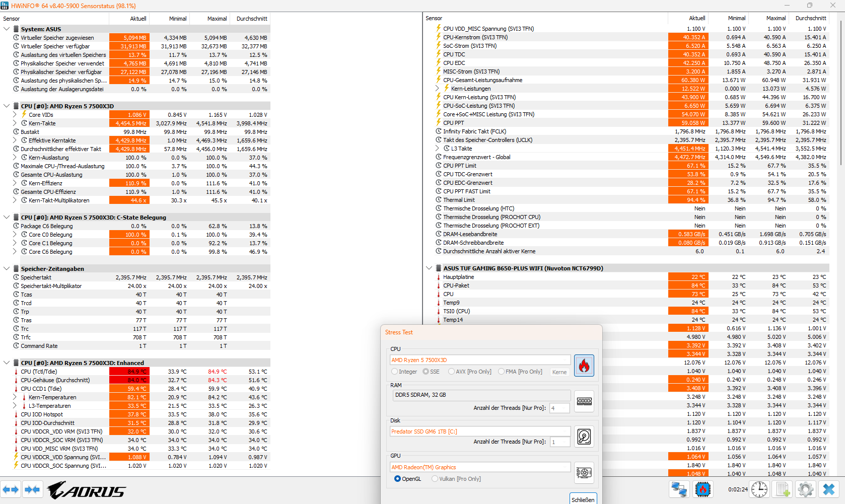
Task: Collapse the CPU [#0]: AMD Ryzen 5 7500X3D group
Action: [7, 106]
